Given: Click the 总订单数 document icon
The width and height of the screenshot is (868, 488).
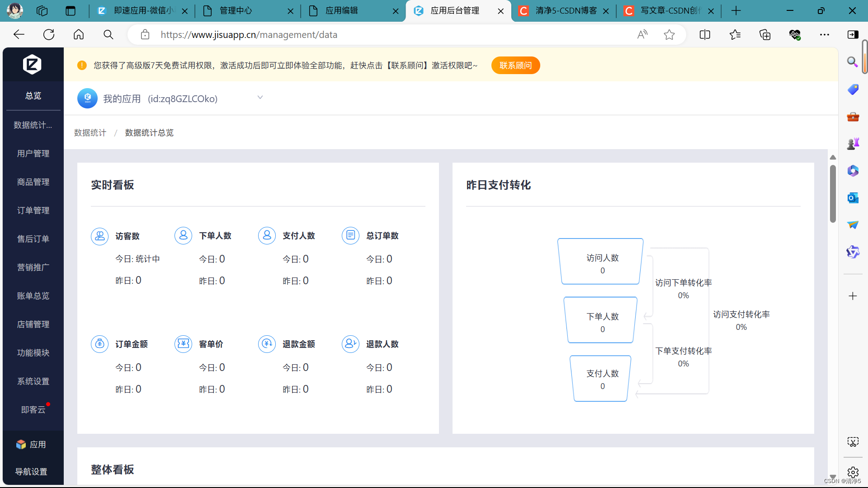Looking at the screenshot, I should 350,235.
